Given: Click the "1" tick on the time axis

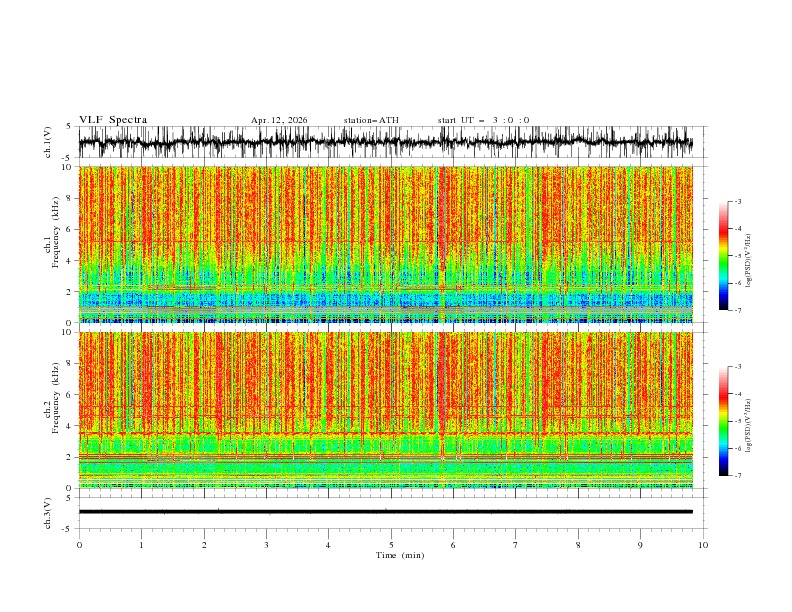Looking at the screenshot, I should pyautogui.click(x=141, y=545).
